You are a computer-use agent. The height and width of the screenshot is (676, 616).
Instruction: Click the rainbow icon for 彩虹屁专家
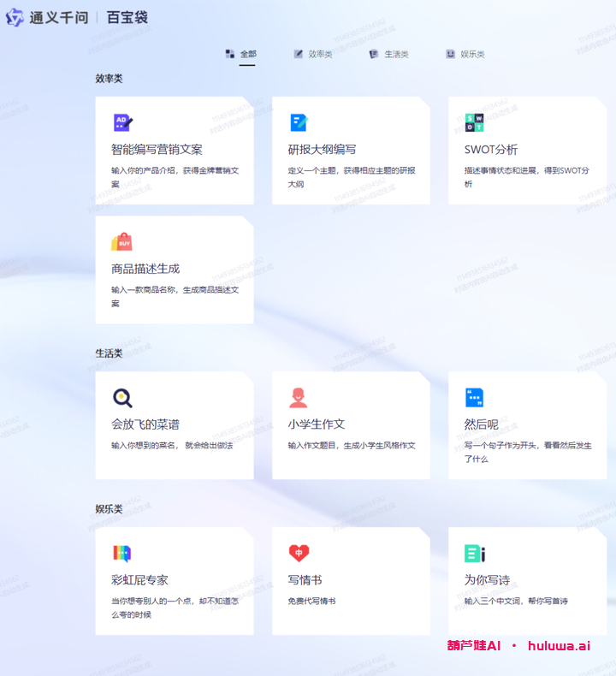(x=121, y=554)
